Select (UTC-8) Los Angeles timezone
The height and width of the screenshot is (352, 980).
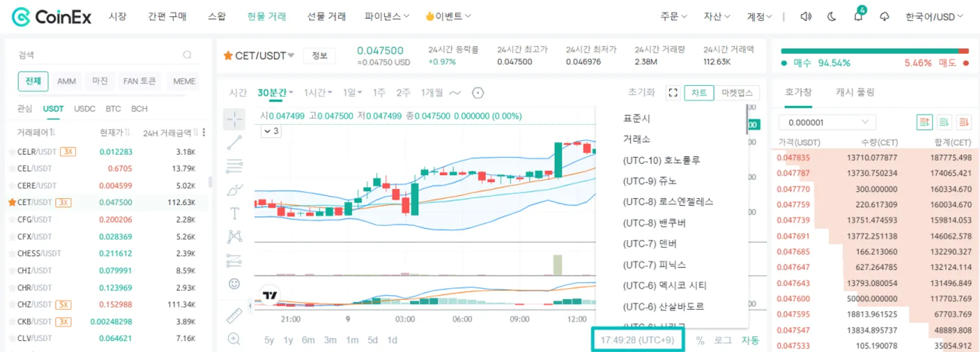pos(668,202)
